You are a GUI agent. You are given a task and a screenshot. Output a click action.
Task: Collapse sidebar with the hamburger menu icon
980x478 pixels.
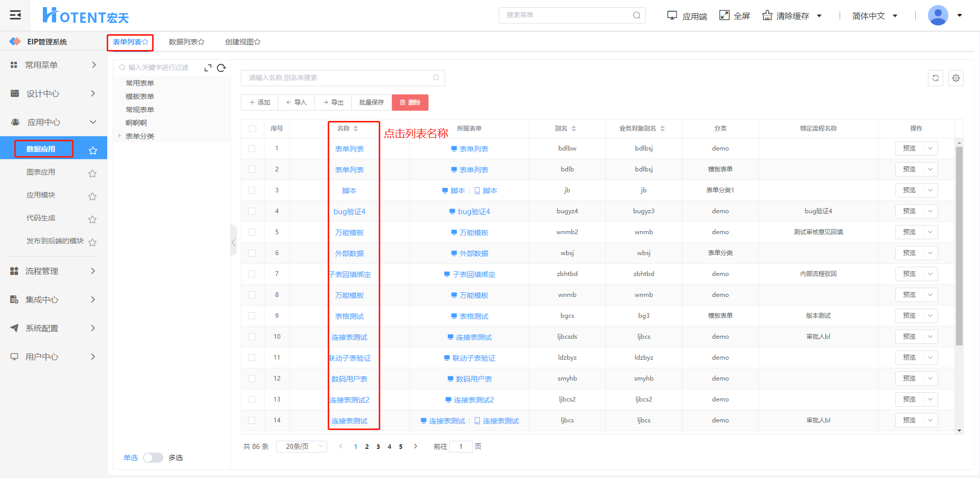click(x=15, y=15)
